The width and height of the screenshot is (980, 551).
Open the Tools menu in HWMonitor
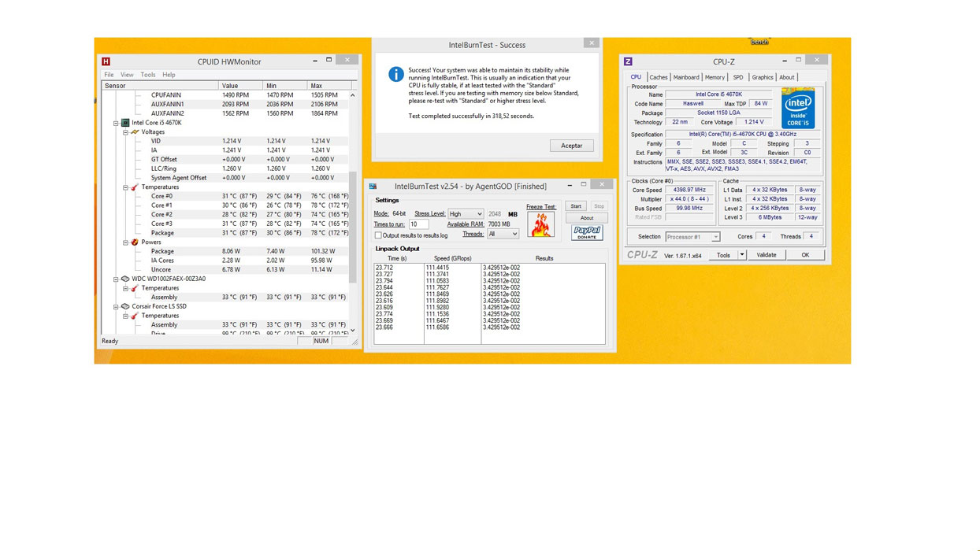tap(147, 75)
